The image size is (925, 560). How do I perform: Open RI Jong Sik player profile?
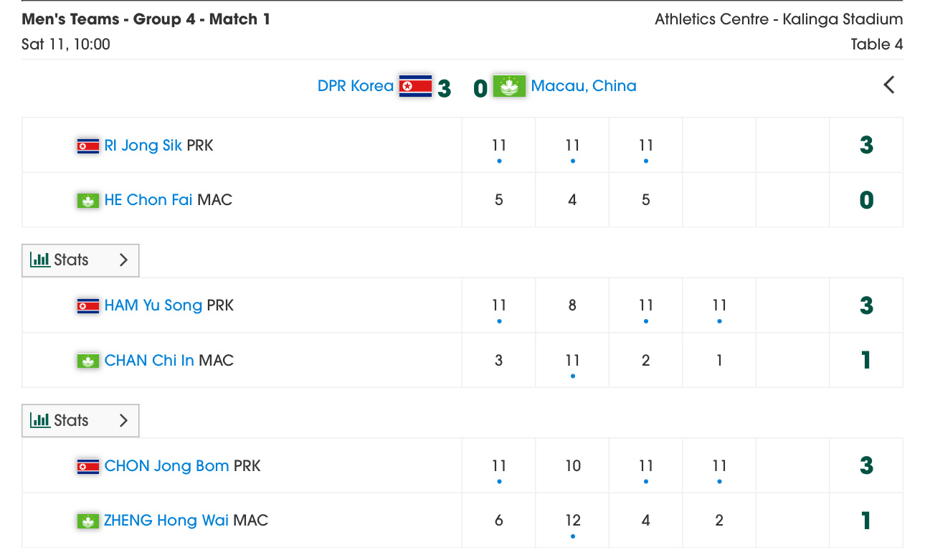(143, 146)
